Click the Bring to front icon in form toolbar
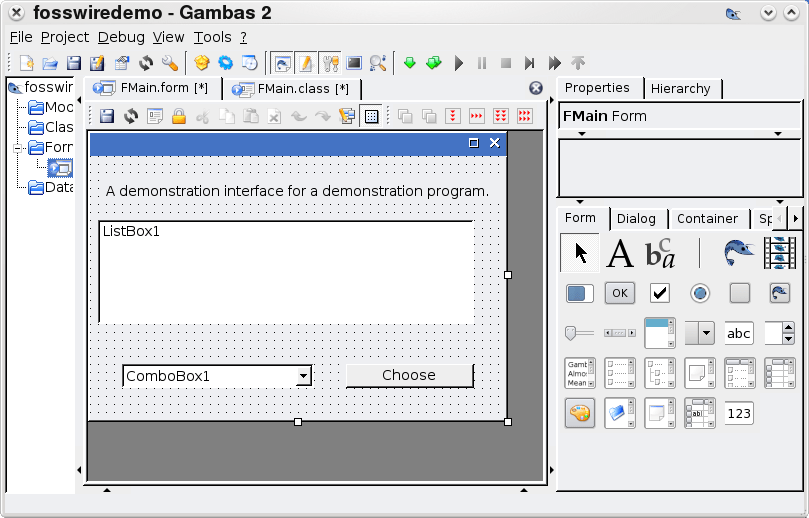 pyautogui.click(x=405, y=116)
